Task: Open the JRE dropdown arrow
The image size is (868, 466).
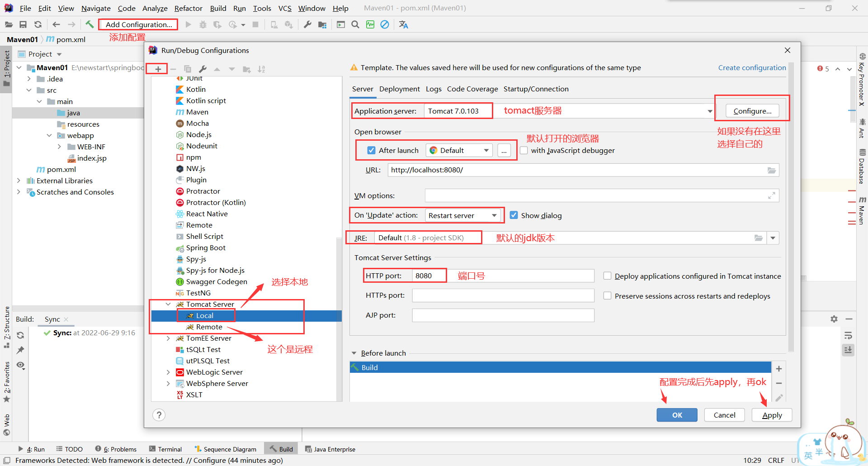Action: (x=773, y=238)
